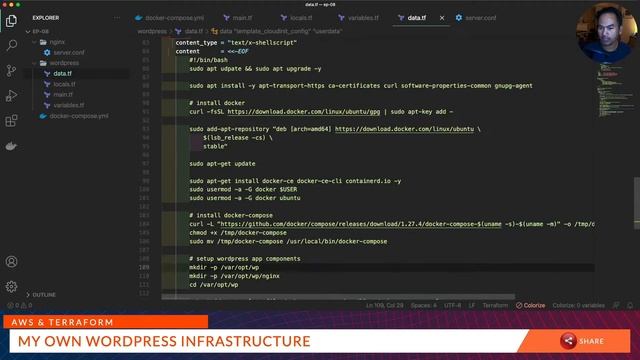
Task: Collapse the wordpress folder
Action: pos(60,63)
